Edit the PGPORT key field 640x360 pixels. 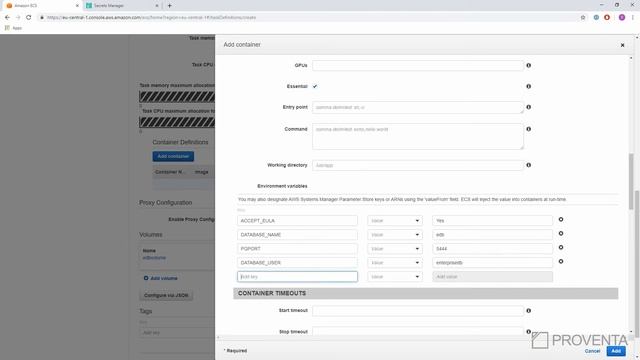click(297, 249)
